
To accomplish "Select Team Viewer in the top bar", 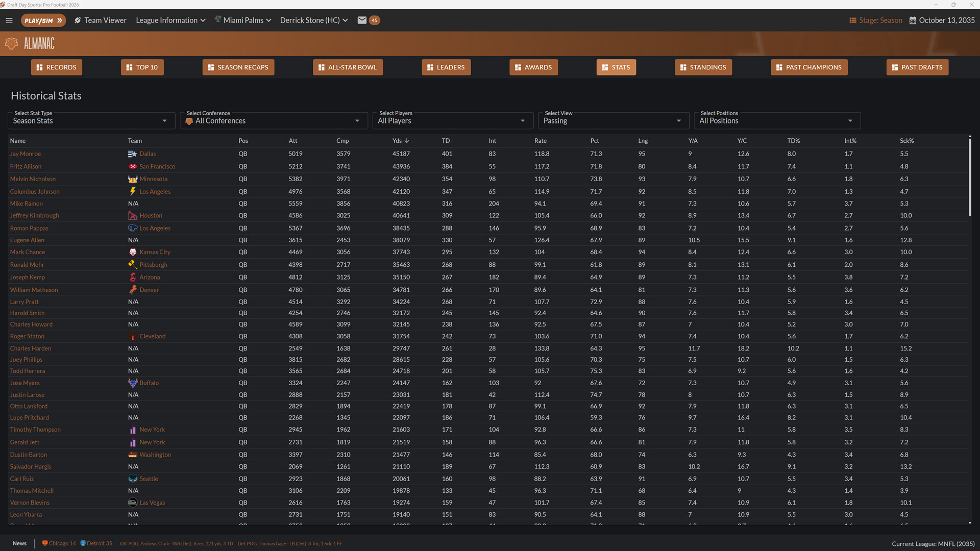I will click(x=100, y=20).
